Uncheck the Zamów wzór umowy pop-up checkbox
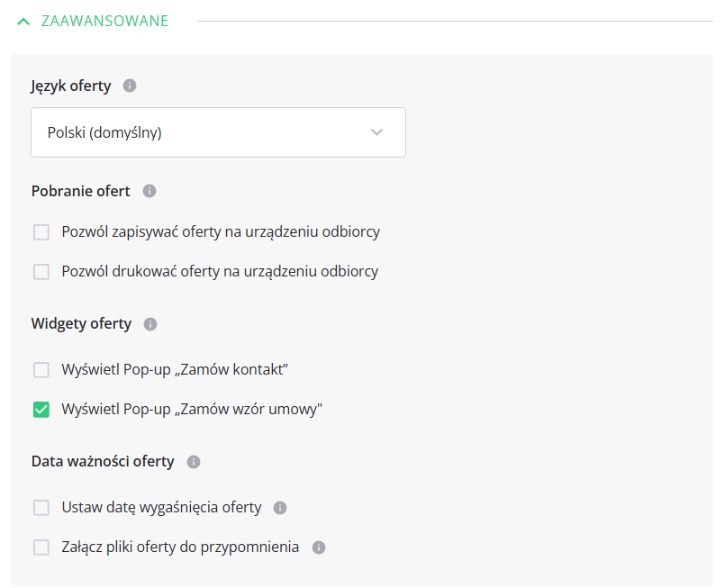The height and width of the screenshot is (588, 725). pyautogui.click(x=41, y=410)
